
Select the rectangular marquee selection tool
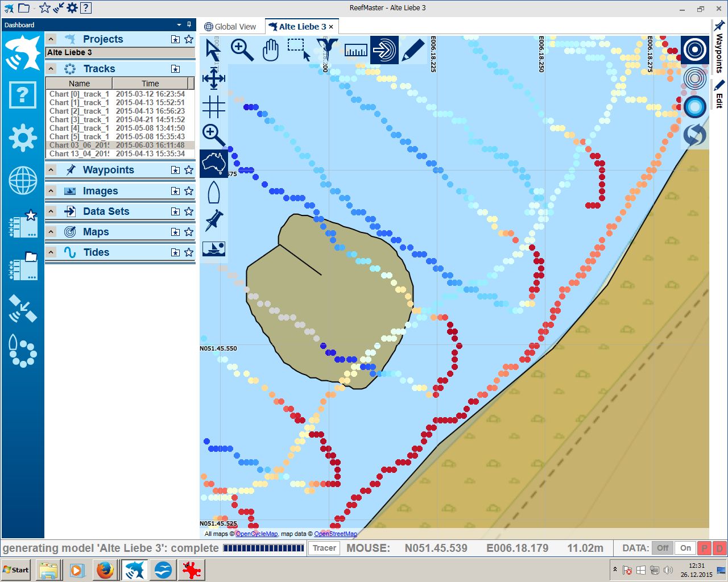pyautogui.click(x=298, y=49)
